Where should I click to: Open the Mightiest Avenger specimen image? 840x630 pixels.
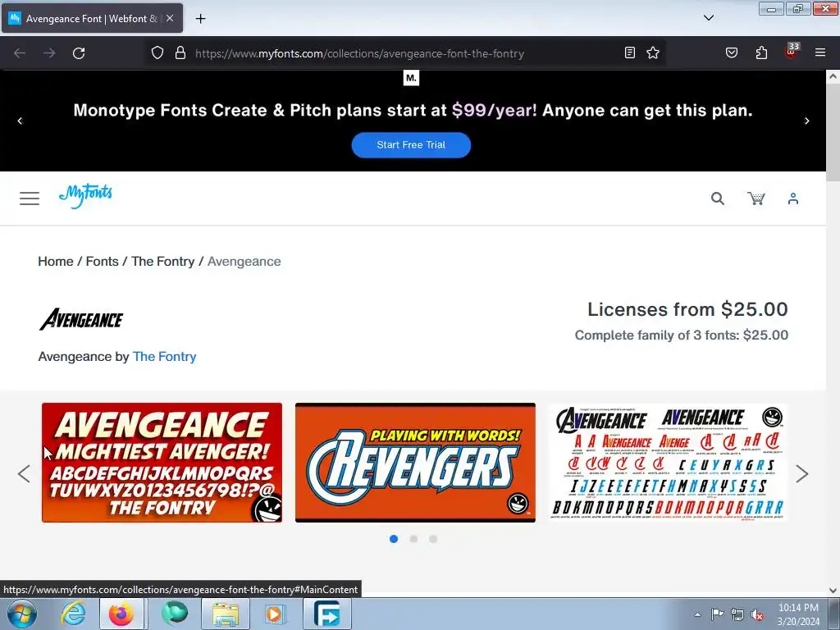[x=162, y=463]
